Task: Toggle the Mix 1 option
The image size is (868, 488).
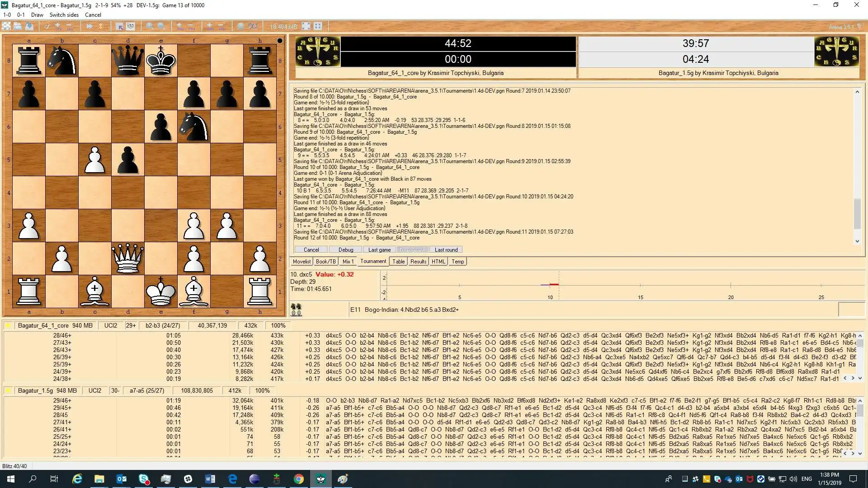Action: coord(348,262)
